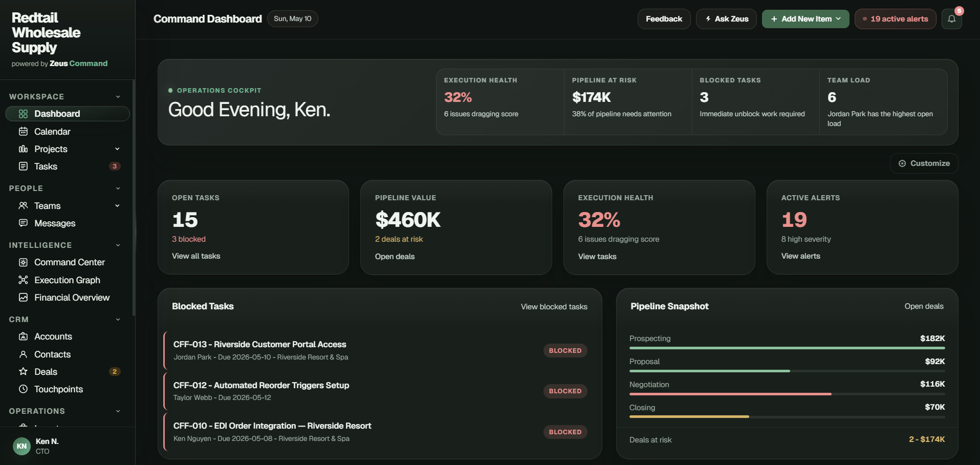This screenshot has height=465, width=980.
Task: Click the Accounts building icon
Action: click(23, 336)
